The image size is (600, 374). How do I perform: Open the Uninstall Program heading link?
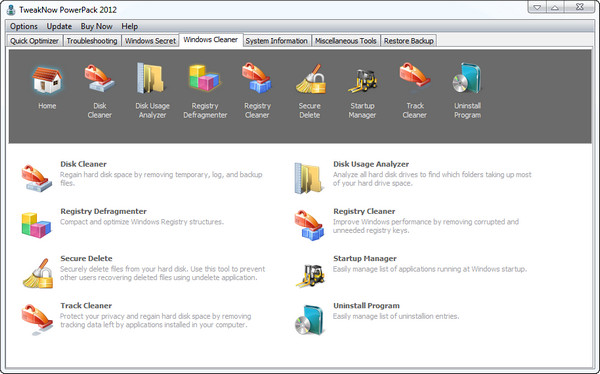[366, 306]
